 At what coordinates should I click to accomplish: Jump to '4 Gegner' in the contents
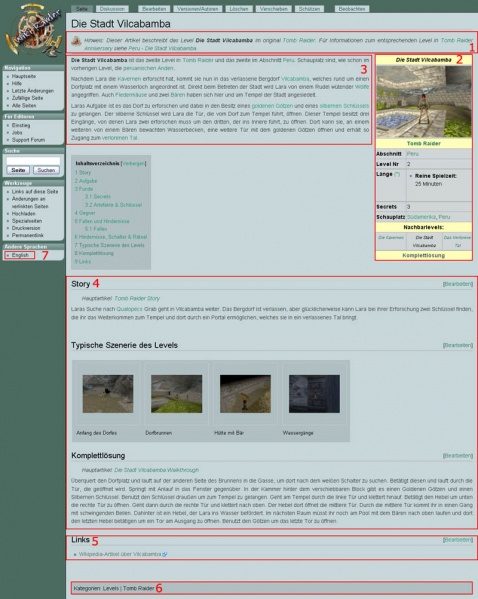pos(85,213)
